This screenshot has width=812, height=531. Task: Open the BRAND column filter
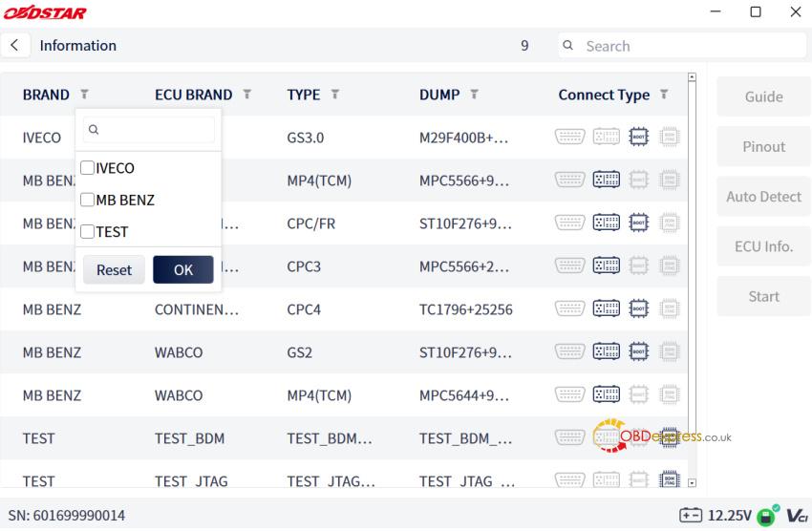pos(84,95)
